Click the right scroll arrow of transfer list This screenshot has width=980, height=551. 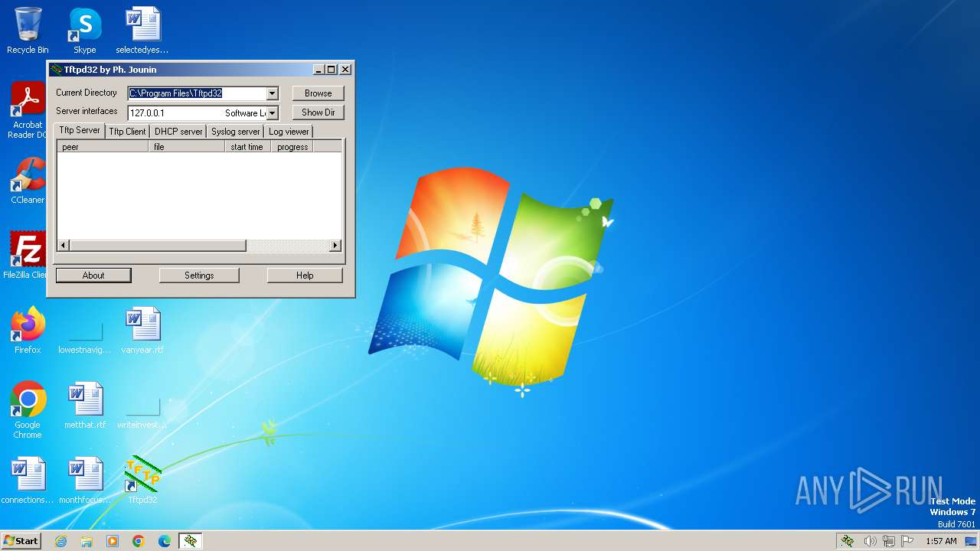[x=335, y=246]
